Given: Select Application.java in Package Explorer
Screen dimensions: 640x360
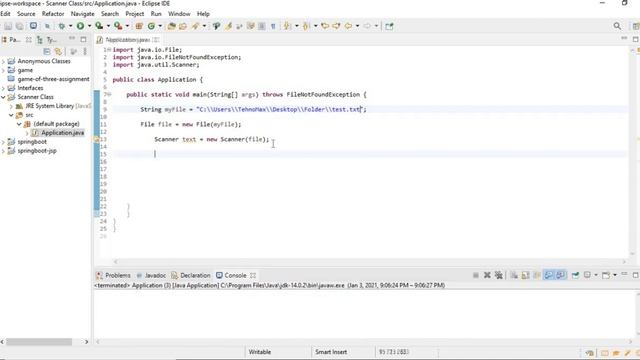Looking at the screenshot, I should (x=62, y=133).
